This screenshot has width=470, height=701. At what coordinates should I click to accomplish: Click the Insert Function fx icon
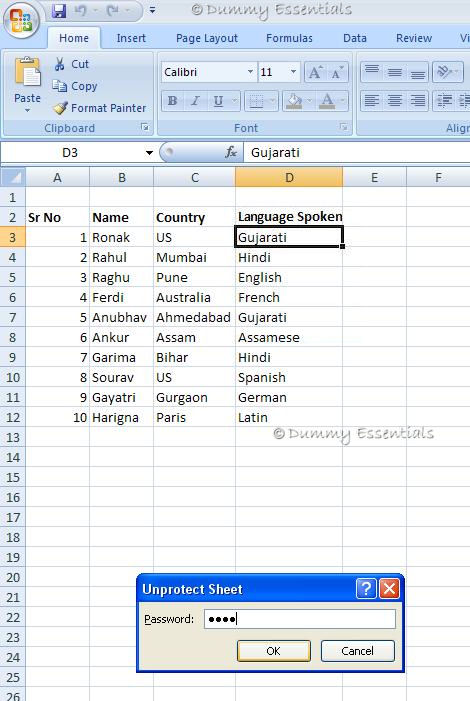(231, 152)
